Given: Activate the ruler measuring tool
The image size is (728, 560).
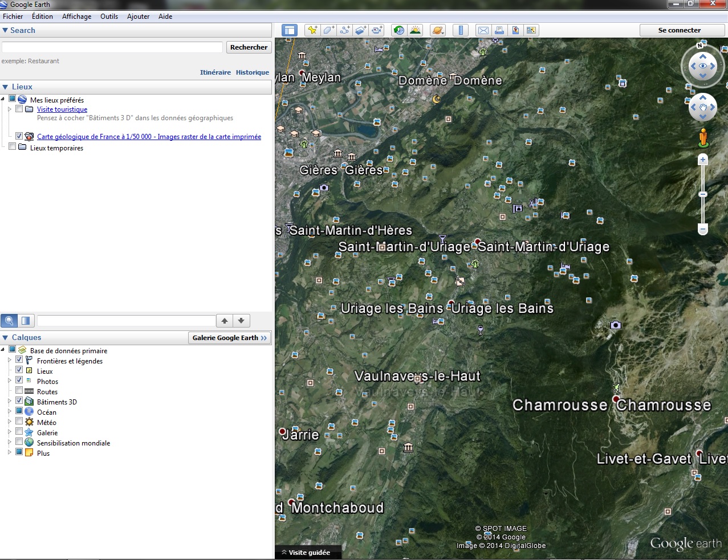Looking at the screenshot, I should tap(461, 30).
